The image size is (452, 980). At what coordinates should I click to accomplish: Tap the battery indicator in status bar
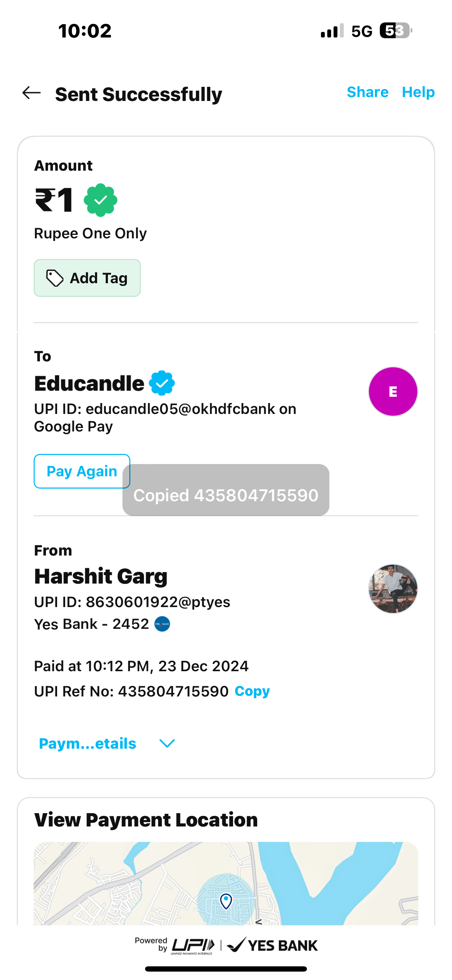click(x=395, y=31)
